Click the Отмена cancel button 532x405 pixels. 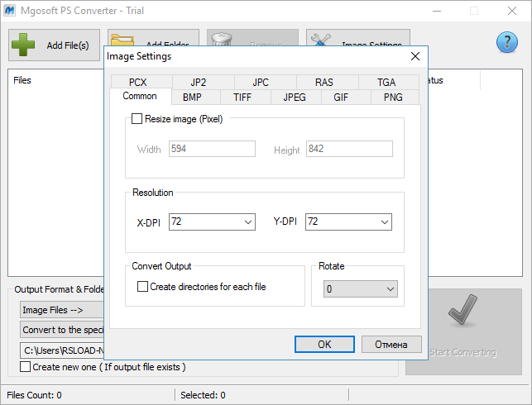point(391,345)
